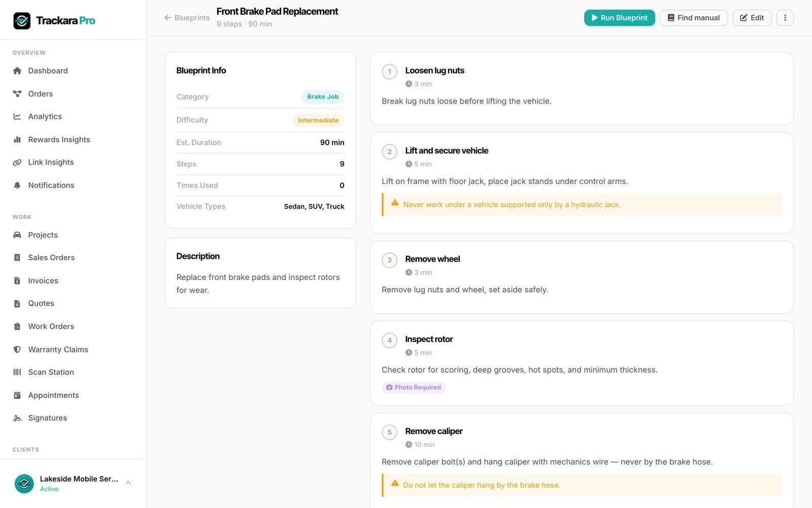Click Find manual button

[x=693, y=18]
